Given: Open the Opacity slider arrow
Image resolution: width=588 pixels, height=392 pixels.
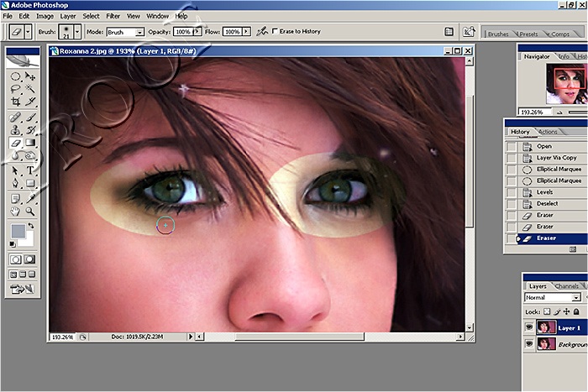Looking at the screenshot, I should tap(197, 32).
